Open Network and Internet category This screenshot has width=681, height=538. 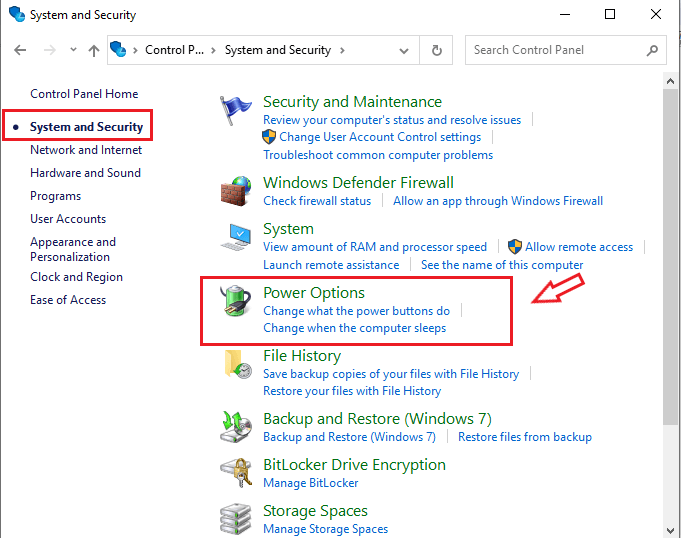pos(86,150)
